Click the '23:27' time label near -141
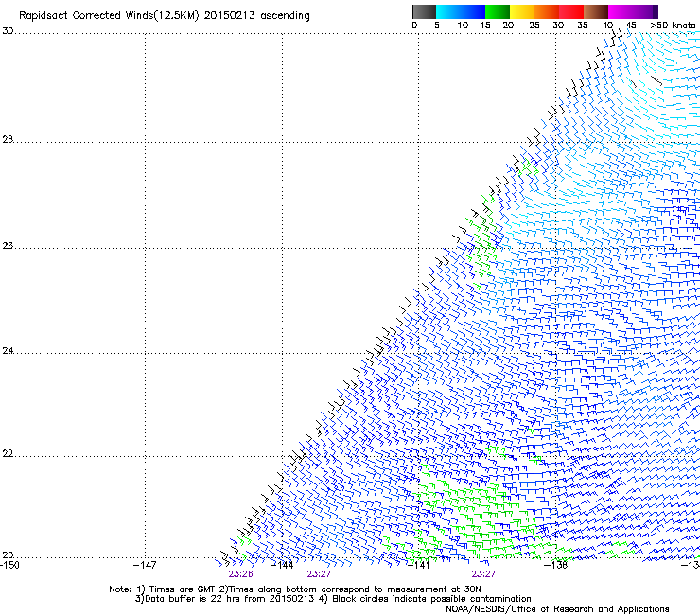The width and height of the screenshot is (700, 615). [x=483, y=574]
